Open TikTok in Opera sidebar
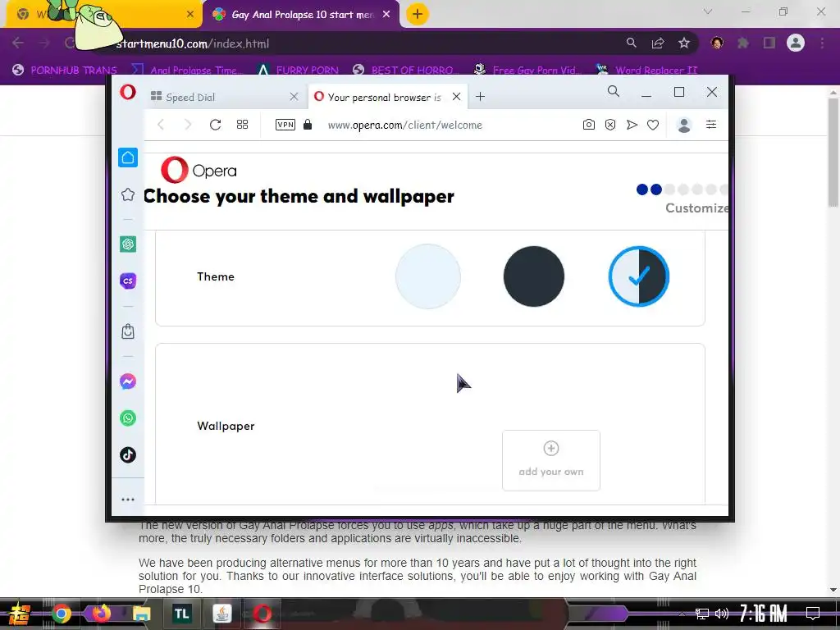This screenshot has width=840, height=630. click(127, 454)
